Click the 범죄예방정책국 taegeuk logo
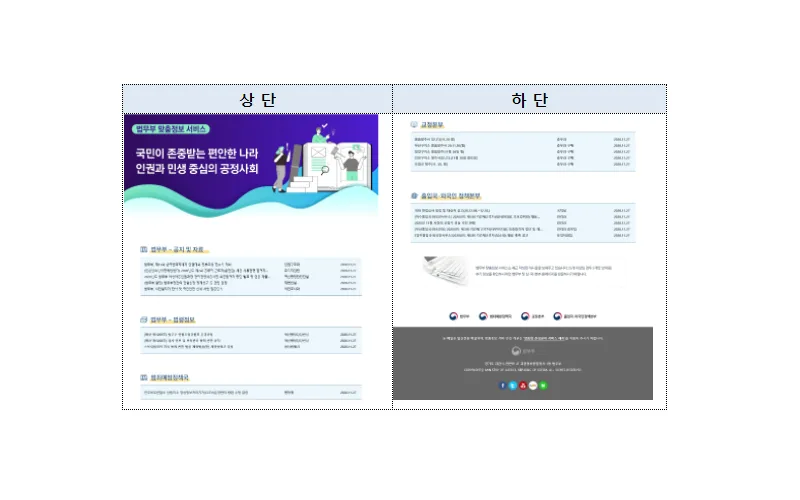Viewport: 800px width, 500px height. [483, 316]
